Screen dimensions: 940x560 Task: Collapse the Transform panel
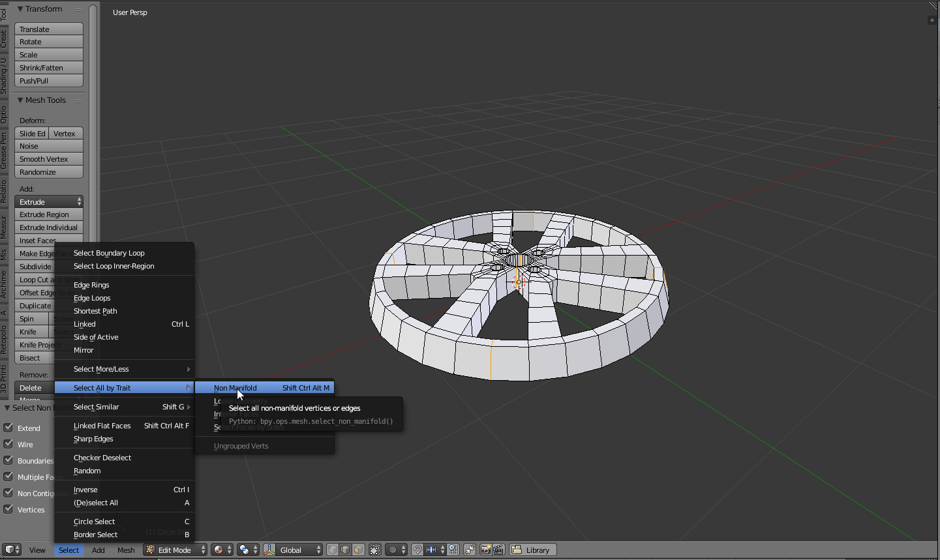[x=20, y=9]
